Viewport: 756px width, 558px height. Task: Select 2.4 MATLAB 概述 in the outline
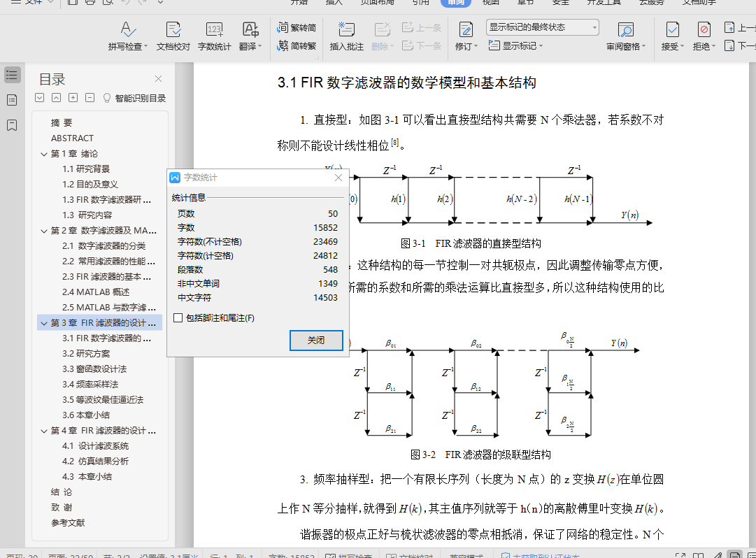(96, 292)
